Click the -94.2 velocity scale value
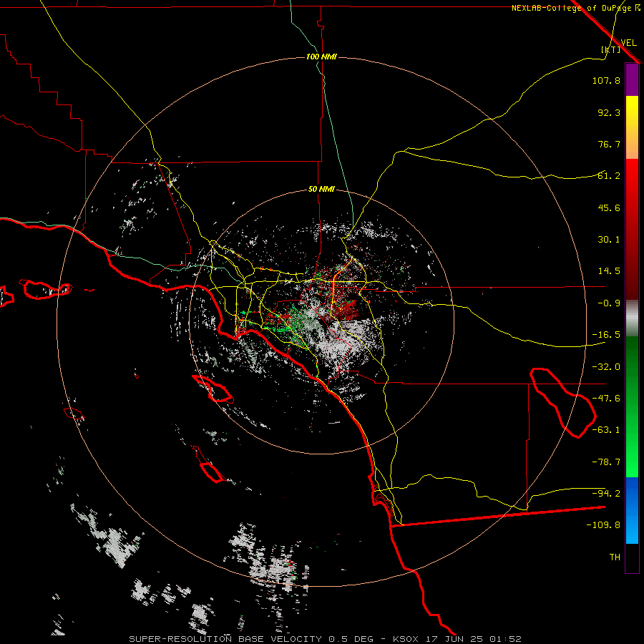Viewport: 644px width, 644px height. [x=606, y=493]
